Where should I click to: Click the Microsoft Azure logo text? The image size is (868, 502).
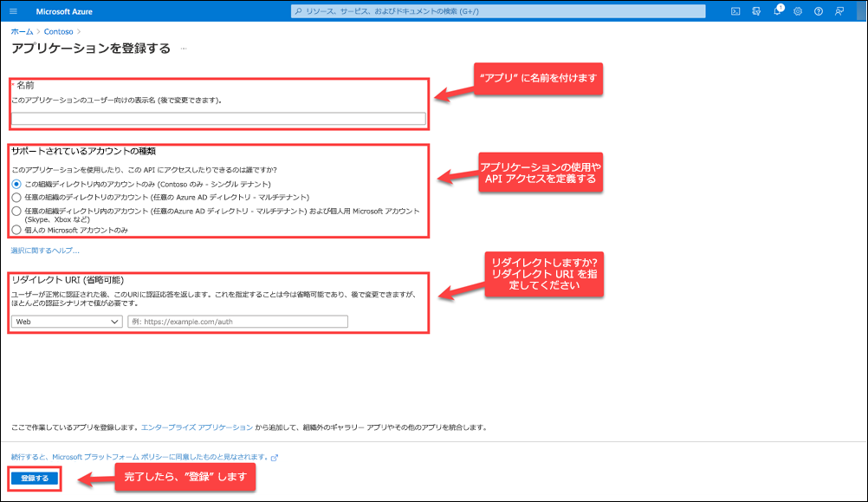tap(64, 11)
